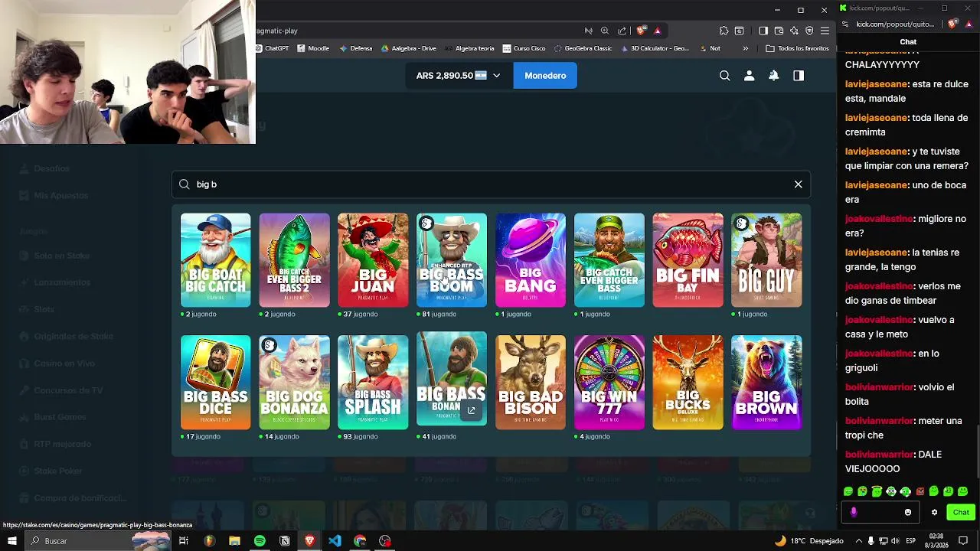980x551 pixels.
Task: Click the Kick chat message input
Action: [x=879, y=513]
